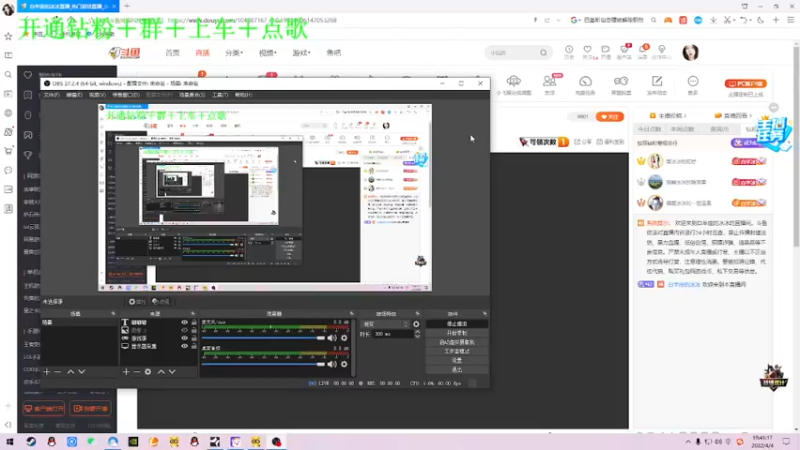Click the user avatar on Douyu header
Image resolution: width=800 pixels, height=450 pixels.
coord(690,53)
